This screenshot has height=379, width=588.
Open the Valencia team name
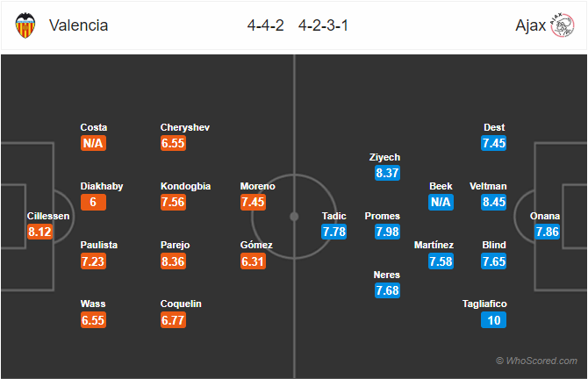[79, 25]
